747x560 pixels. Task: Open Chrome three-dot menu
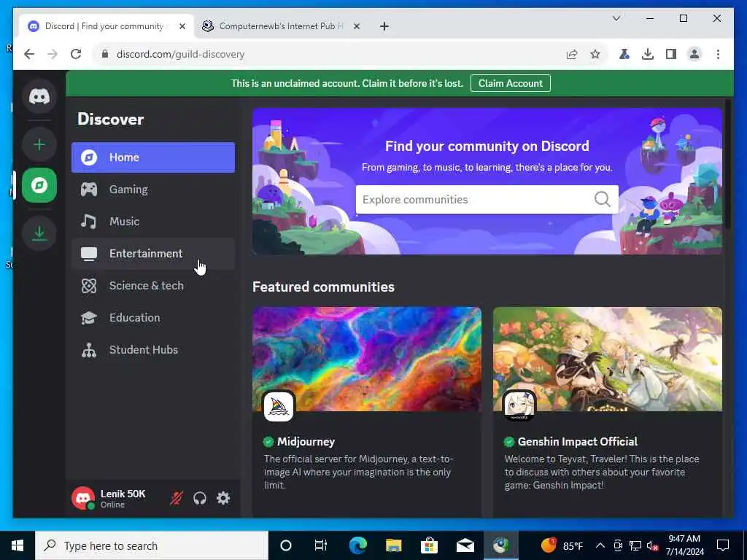tap(718, 54)
